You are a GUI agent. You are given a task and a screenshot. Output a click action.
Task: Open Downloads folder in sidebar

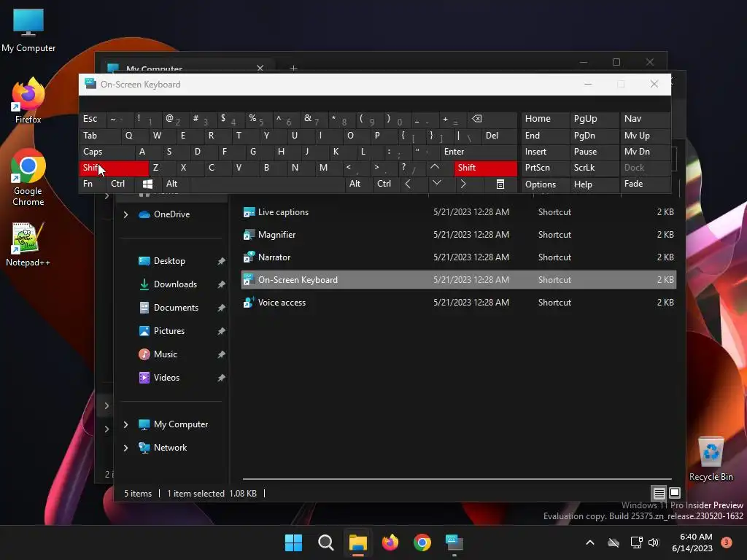(175, 284)
